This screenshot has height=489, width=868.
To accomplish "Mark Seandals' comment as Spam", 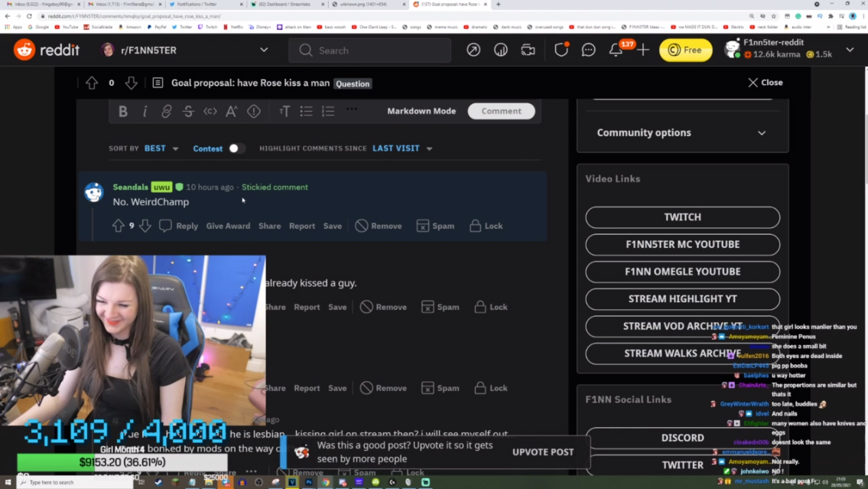I will click(x=435, y=226).
